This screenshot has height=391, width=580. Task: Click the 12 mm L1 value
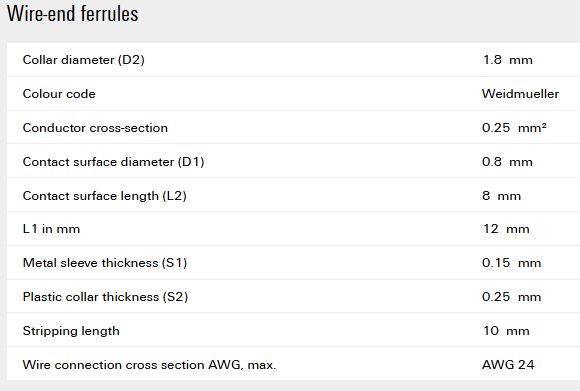[x=506, y=229]
